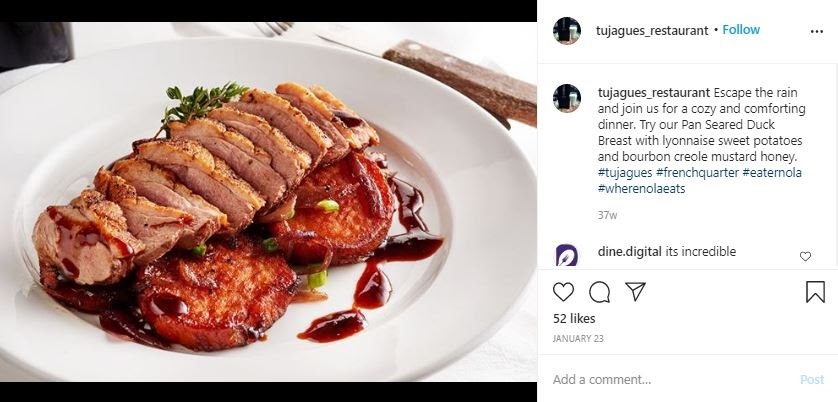The height and width of the screenshot is (402, 838).
Task: Follow tujagues_restaurant
Action: (741, 30)
